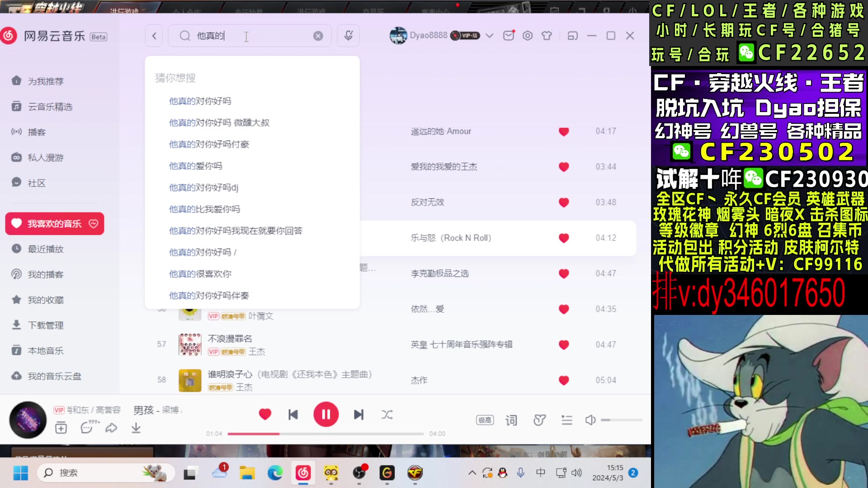Select suggestion 他真的对你好吗我现在就要你回答
The image size is (868, 488).
pyautogui.click(x=236, y=231)
